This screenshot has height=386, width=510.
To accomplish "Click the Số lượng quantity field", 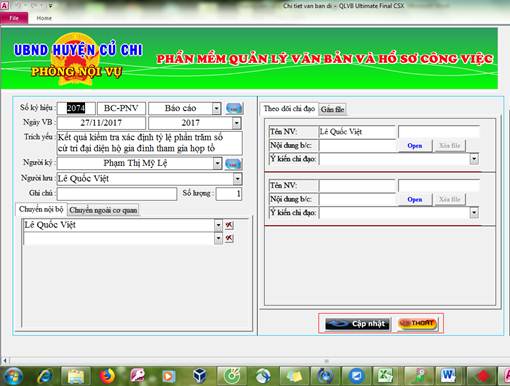I will click(229, 194).
